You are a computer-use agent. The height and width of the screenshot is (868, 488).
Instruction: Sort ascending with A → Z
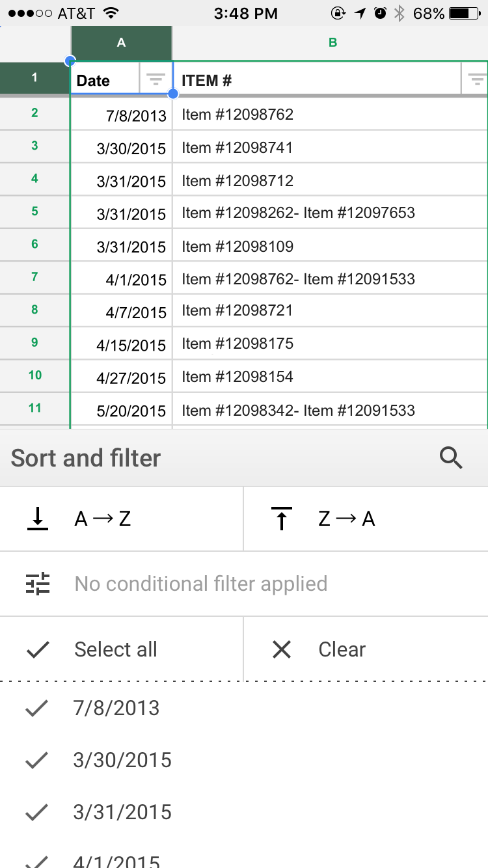(x=102, y=519)
